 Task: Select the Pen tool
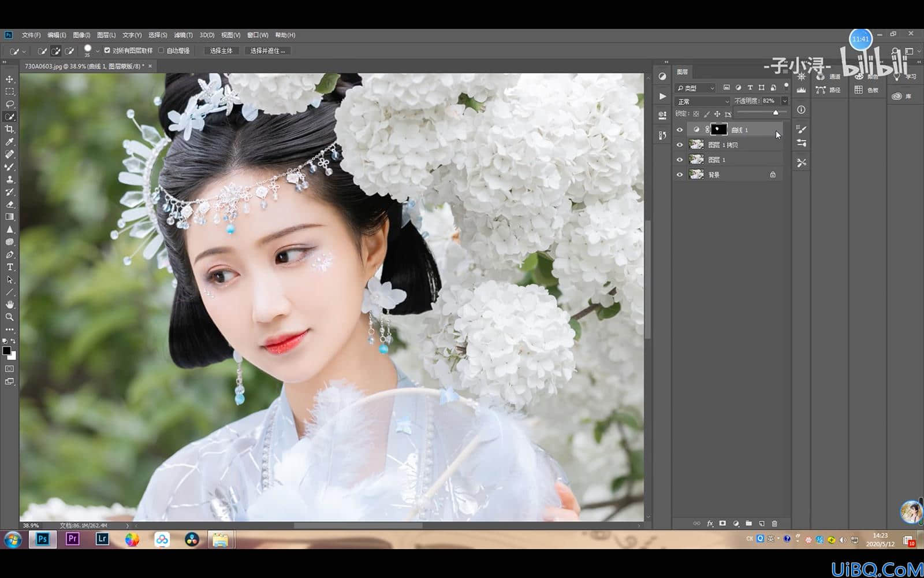pyautogui.click(x=10, y=255)
